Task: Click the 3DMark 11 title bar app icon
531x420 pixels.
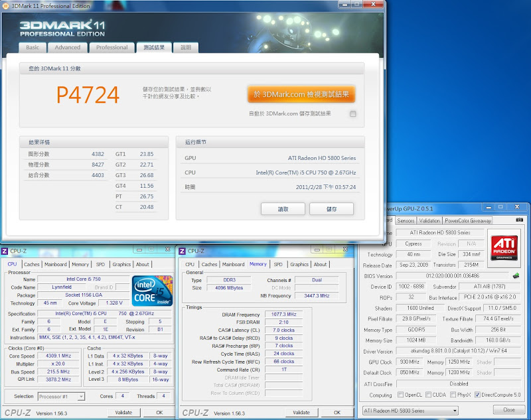Action: (5, 6)
